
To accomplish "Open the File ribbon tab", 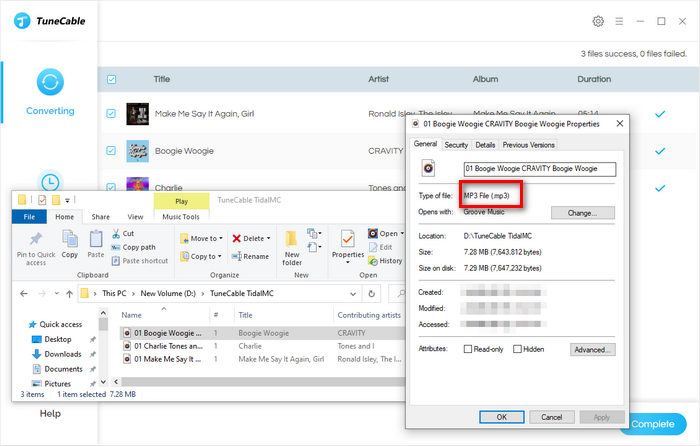I will [x=29, y=217].
